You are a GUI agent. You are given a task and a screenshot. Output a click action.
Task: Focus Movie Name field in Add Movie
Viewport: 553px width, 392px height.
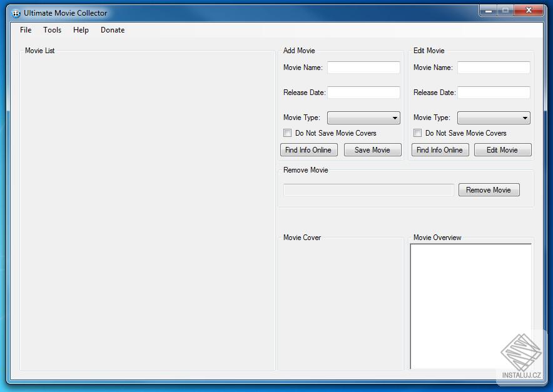(363, 68)
